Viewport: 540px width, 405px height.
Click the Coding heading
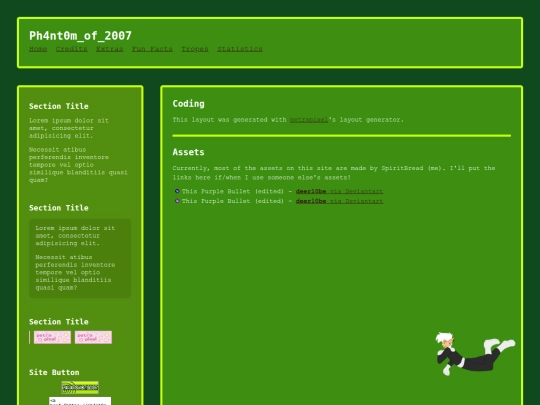188,104
